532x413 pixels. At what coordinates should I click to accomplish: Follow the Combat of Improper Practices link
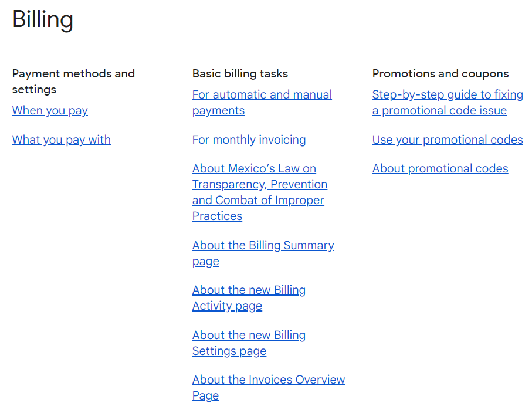point(260,192)
